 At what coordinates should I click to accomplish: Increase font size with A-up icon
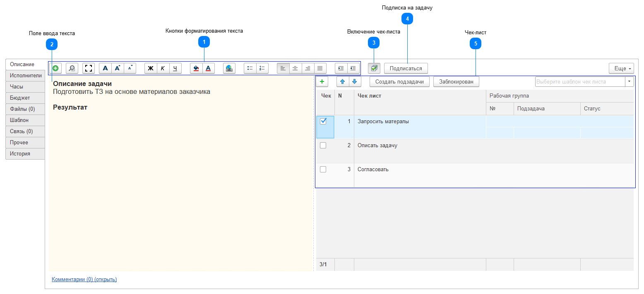click(118, 68)
